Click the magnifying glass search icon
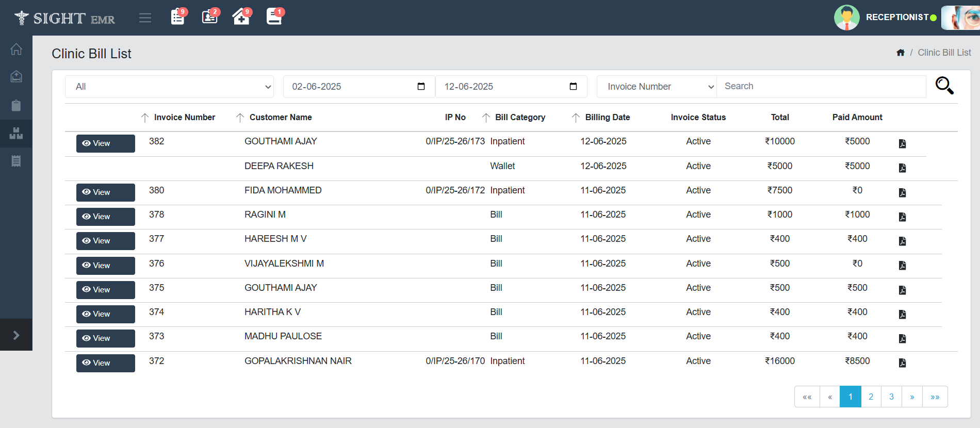The height and width of the screenshot is (428, 980). point(944,86)
